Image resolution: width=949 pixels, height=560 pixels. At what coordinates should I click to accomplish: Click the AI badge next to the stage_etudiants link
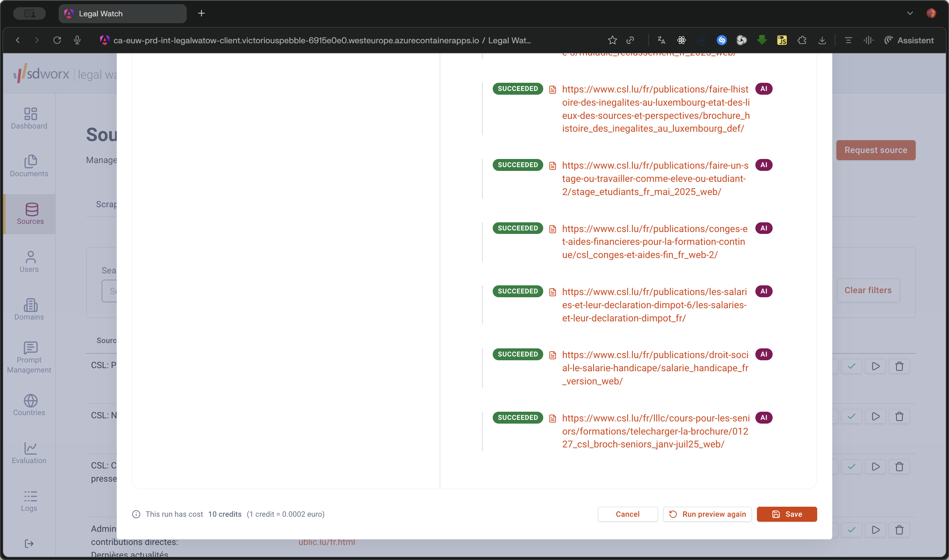pos(764,165)
